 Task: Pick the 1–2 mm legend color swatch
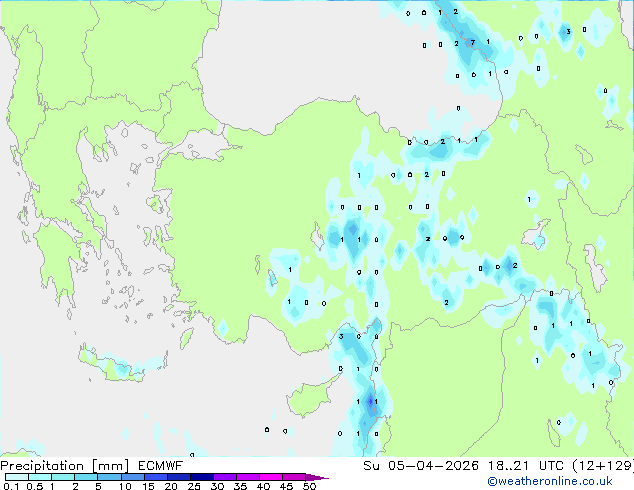pyautogui.click(x=63, y=477)
